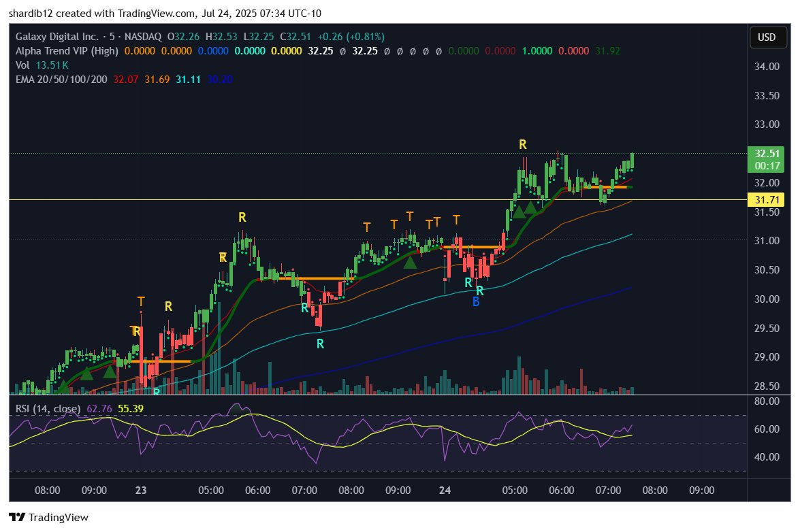This screenshot has width=800, height=532.
Task: Click the 28.50 price axis label
Action: coord(767,386)
